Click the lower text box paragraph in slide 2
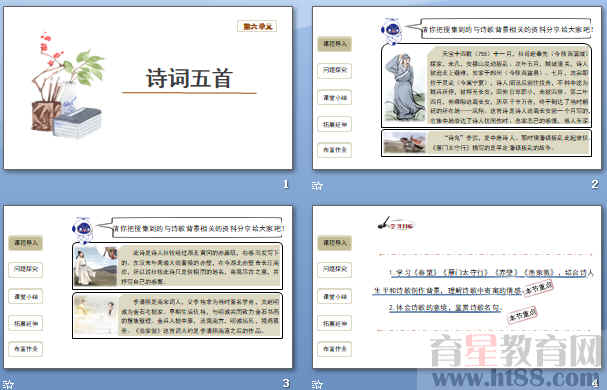 pos(508,143)
